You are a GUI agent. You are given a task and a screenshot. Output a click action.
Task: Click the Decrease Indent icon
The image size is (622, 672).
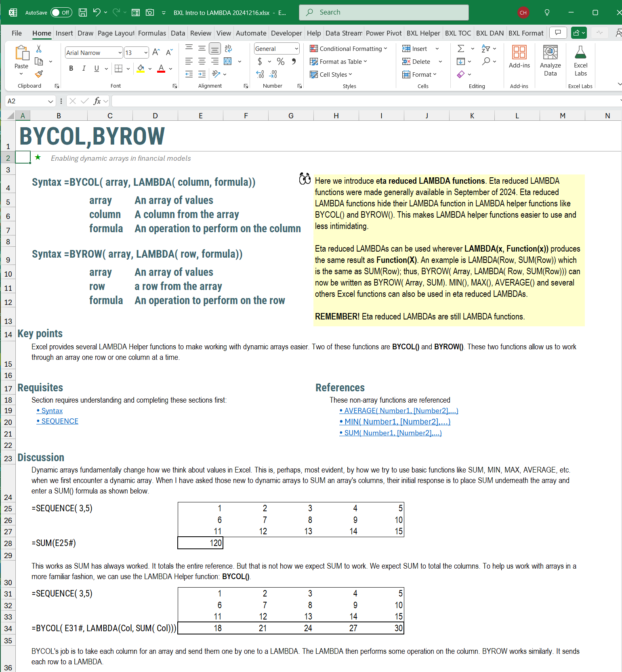pos(189,74)
